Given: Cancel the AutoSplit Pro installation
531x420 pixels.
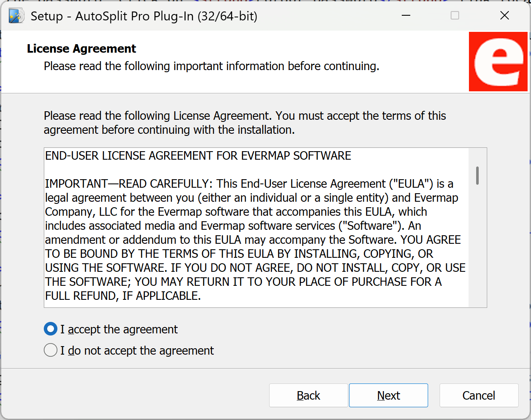Looking at the screenshot, I should pos(478,395).
